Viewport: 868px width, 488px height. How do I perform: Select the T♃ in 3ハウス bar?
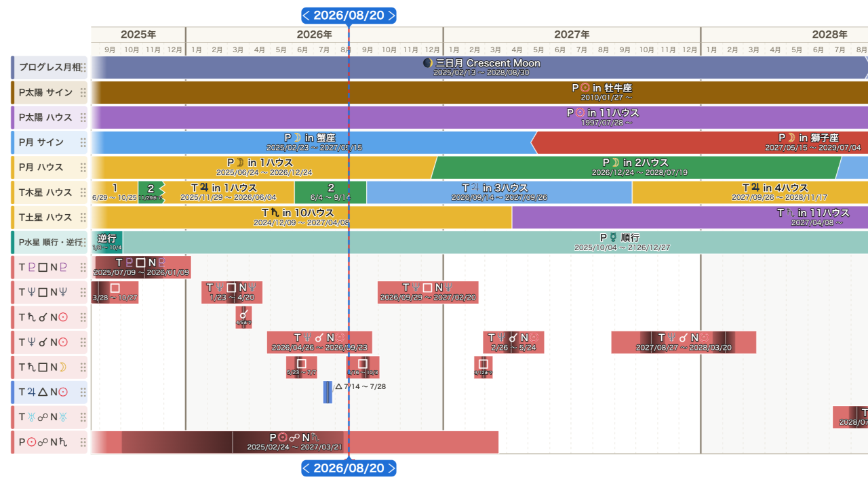(499, 192)
